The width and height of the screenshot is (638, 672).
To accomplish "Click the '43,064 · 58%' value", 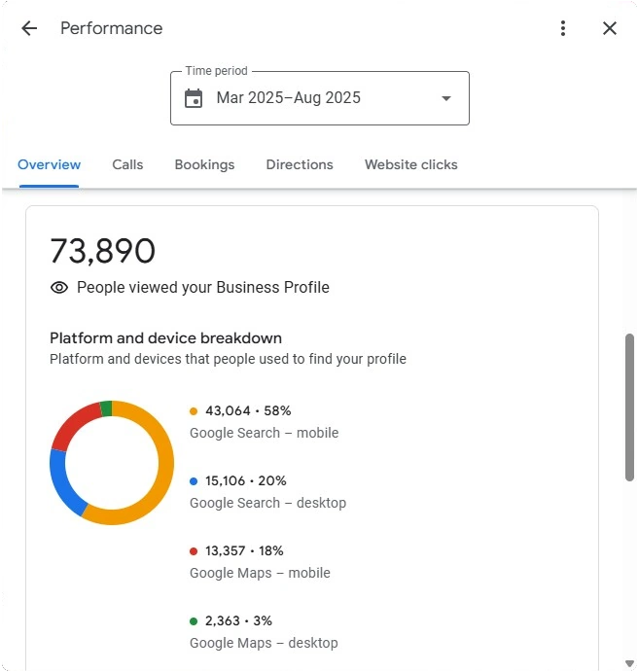I will coord(248,411).
